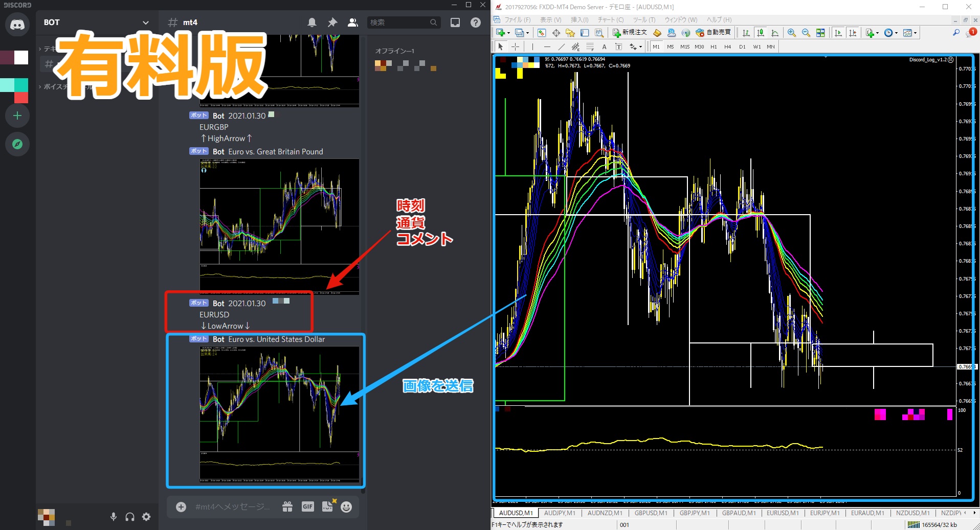The width and height of the screenshot is (980, 530).
Task: Open Discord help question mark
Action: tap(476, 22)
